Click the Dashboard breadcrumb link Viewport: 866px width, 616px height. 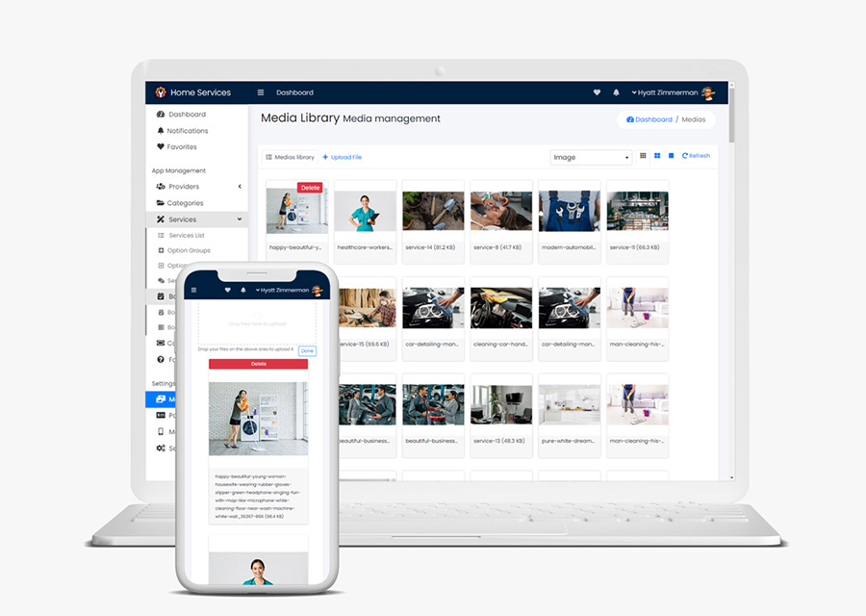click(x=649, y=119)
